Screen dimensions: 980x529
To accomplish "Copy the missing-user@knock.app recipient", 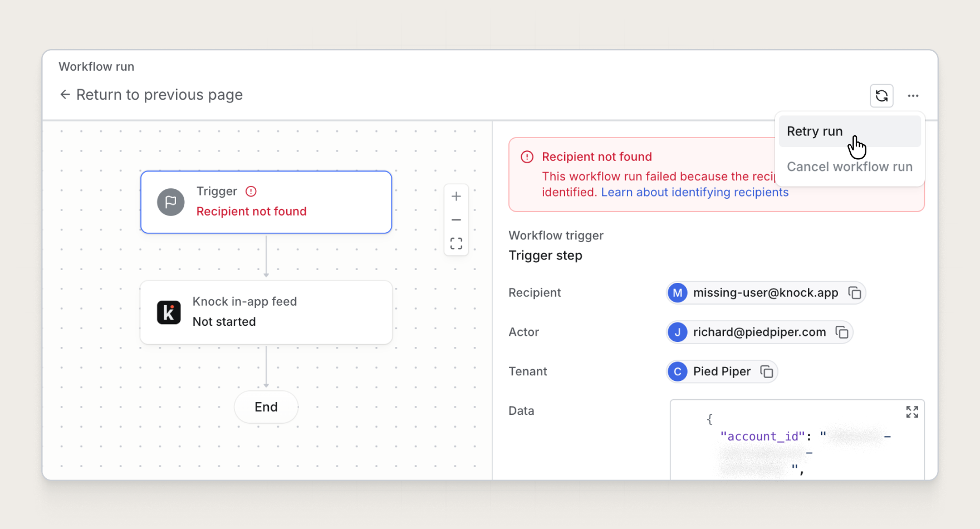I will tap(855, 293).
